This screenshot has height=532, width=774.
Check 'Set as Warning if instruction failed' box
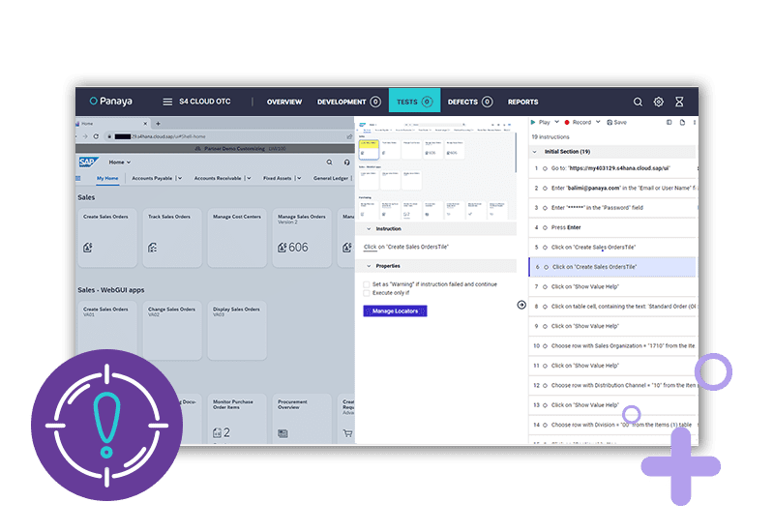(x=367, y=284)
